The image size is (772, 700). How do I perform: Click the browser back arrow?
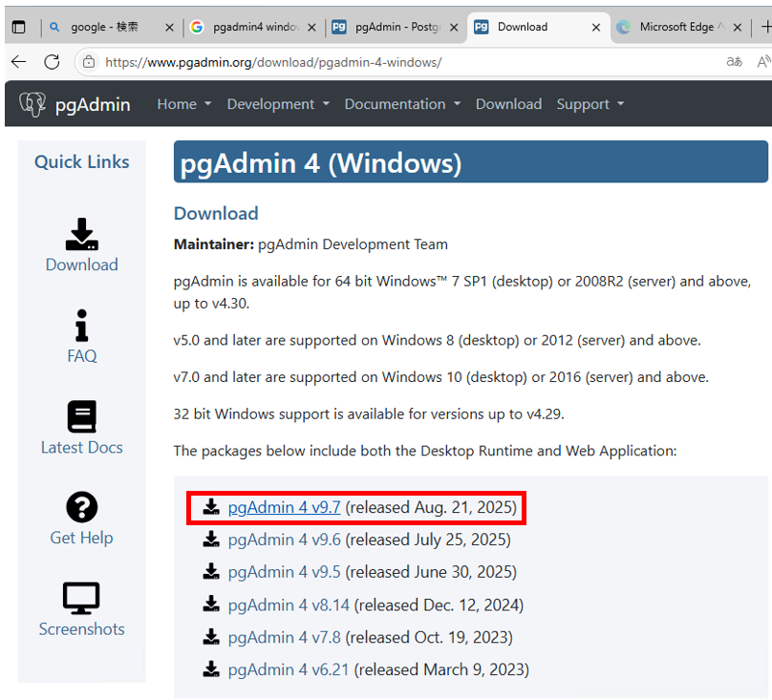[x=19, y=62]
